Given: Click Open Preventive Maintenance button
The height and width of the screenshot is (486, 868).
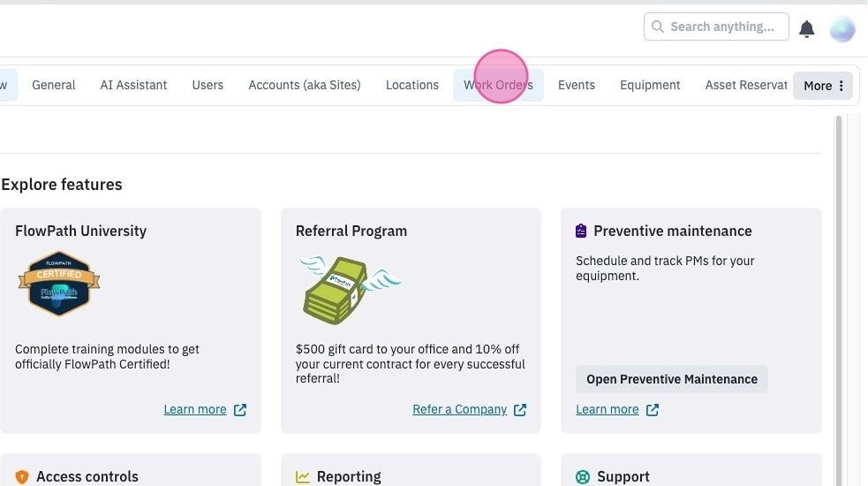Looking at the screenshot, I should click(671, 379).
